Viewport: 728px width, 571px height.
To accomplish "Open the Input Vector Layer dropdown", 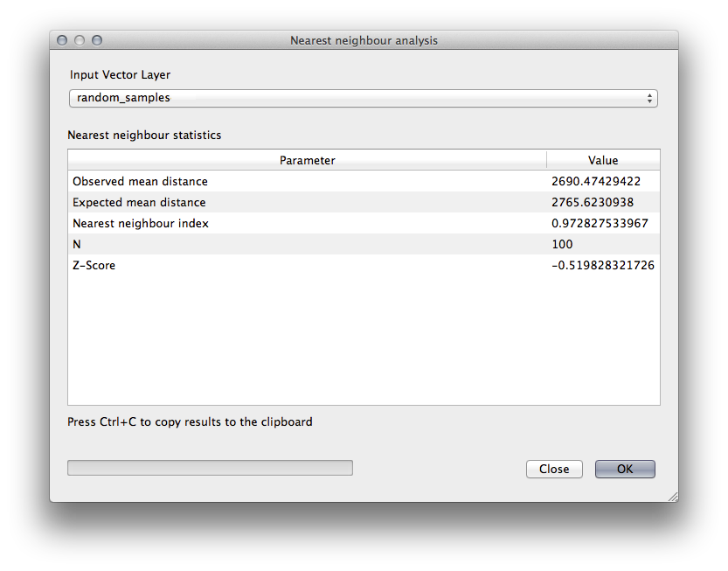I will pos(363,98).
